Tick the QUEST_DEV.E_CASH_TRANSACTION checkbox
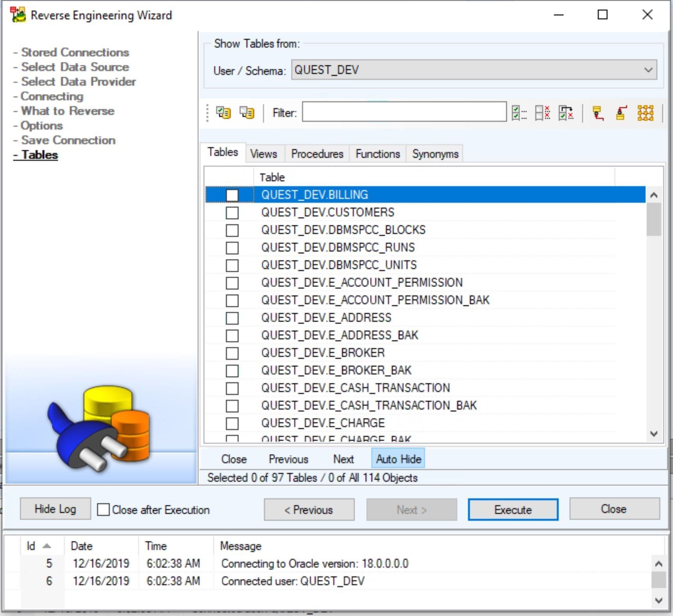 [232, 388]
